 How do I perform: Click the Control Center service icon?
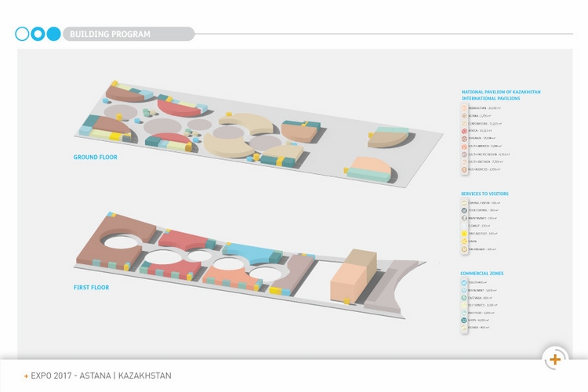coord(464,203)
